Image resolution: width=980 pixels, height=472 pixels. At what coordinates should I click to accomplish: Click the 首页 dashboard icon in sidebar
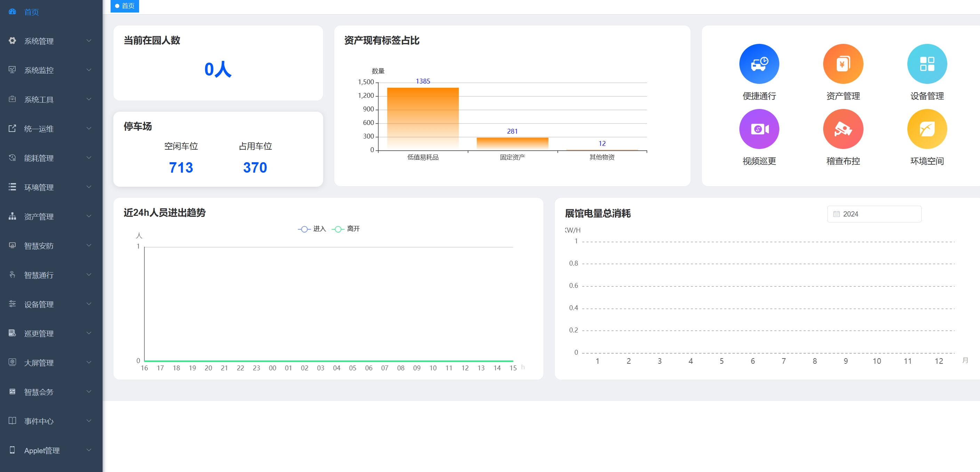tap(12, 11)
